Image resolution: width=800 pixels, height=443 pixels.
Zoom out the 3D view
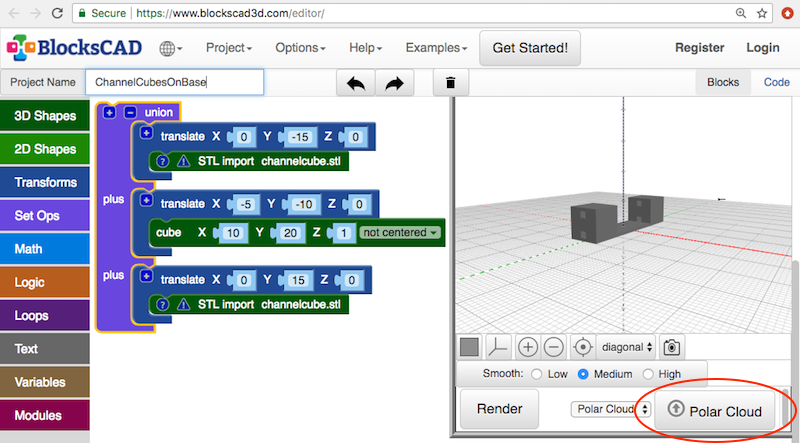click(554, 347)
